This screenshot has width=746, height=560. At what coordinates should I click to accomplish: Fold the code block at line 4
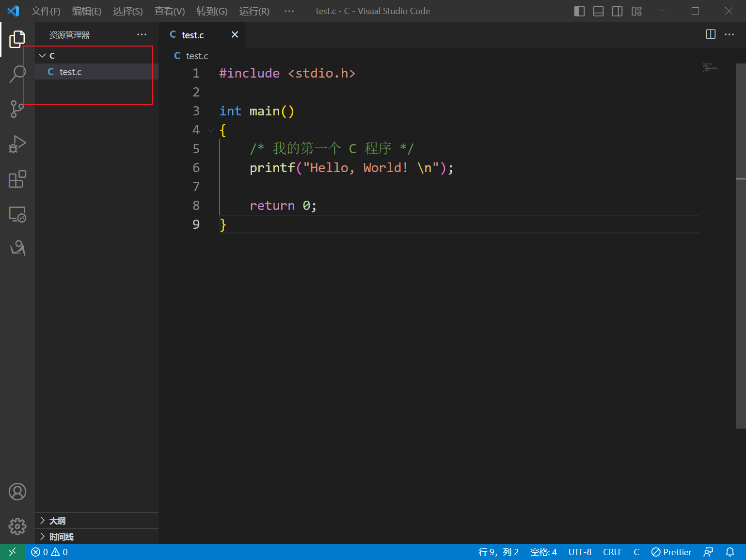211,129
